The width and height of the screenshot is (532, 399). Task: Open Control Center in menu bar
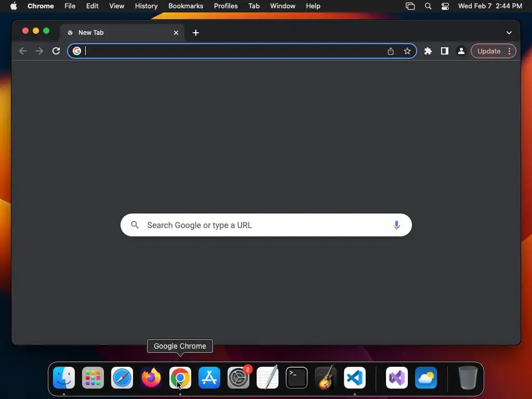pos(445,6)
